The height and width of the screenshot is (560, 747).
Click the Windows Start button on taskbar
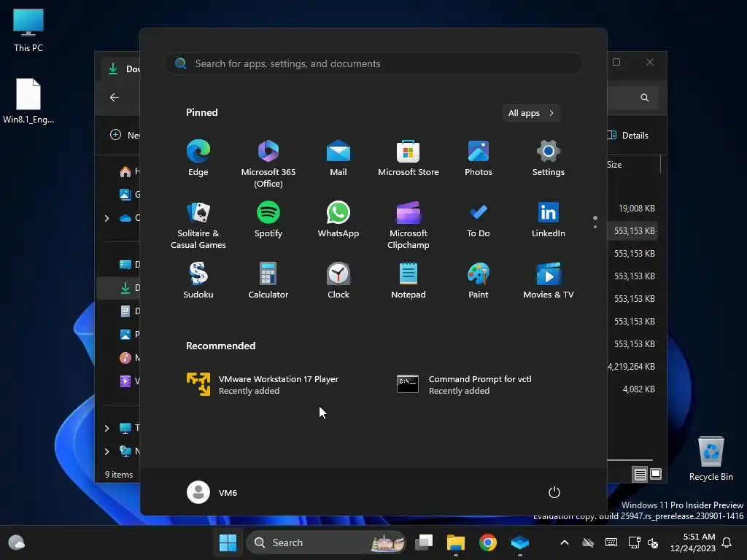(228, 542)
